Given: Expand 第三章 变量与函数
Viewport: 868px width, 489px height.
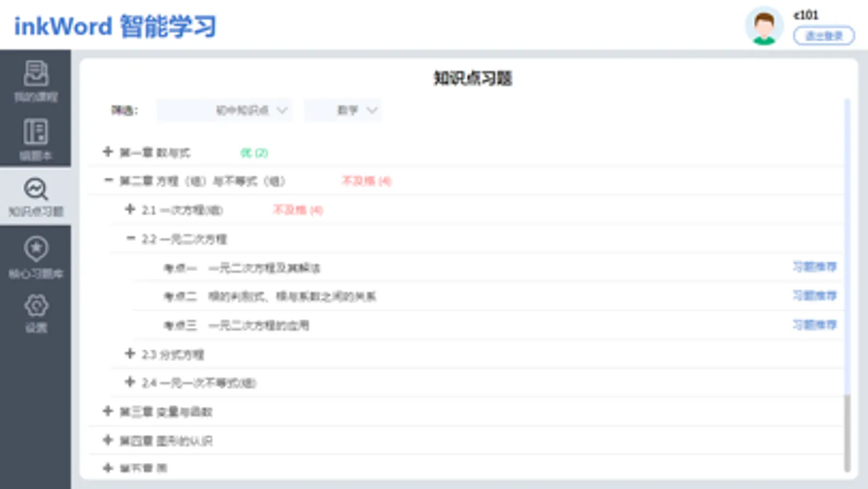Looking at the screenshot, I should pyautogui.click(x=108, y=411).
